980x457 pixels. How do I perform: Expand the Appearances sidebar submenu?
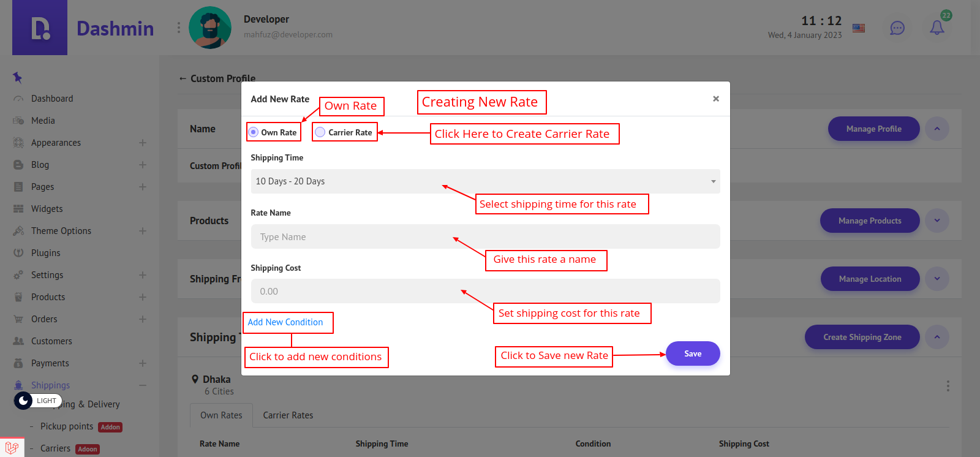[x=142, y=143]
